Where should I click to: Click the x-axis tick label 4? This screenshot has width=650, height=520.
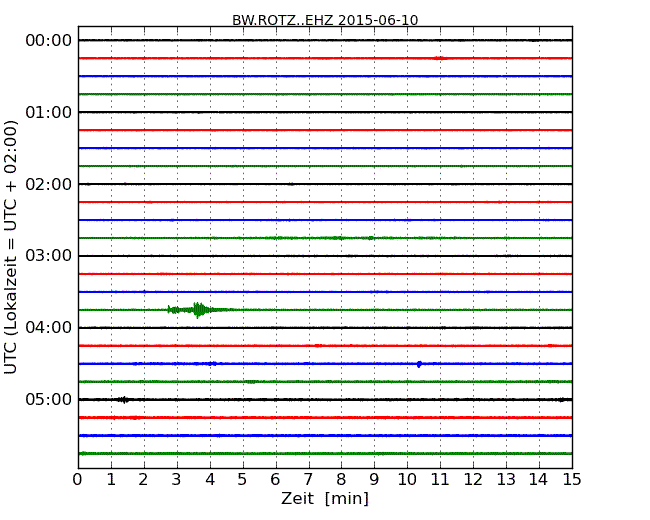(x=210, y=480)
